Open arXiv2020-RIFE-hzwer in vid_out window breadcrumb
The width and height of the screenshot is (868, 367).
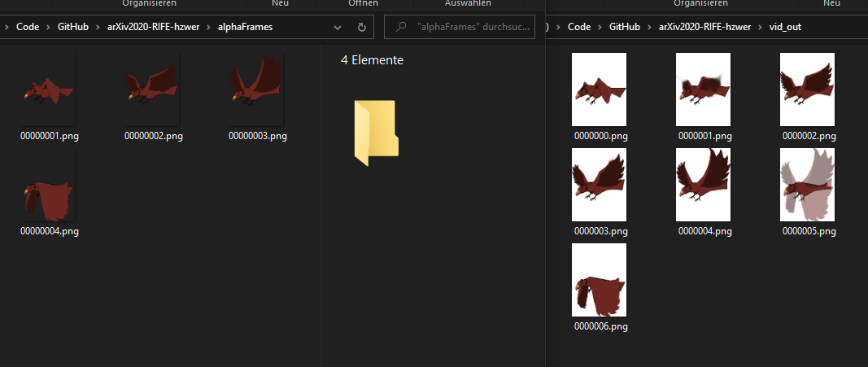tap(705, 27)
